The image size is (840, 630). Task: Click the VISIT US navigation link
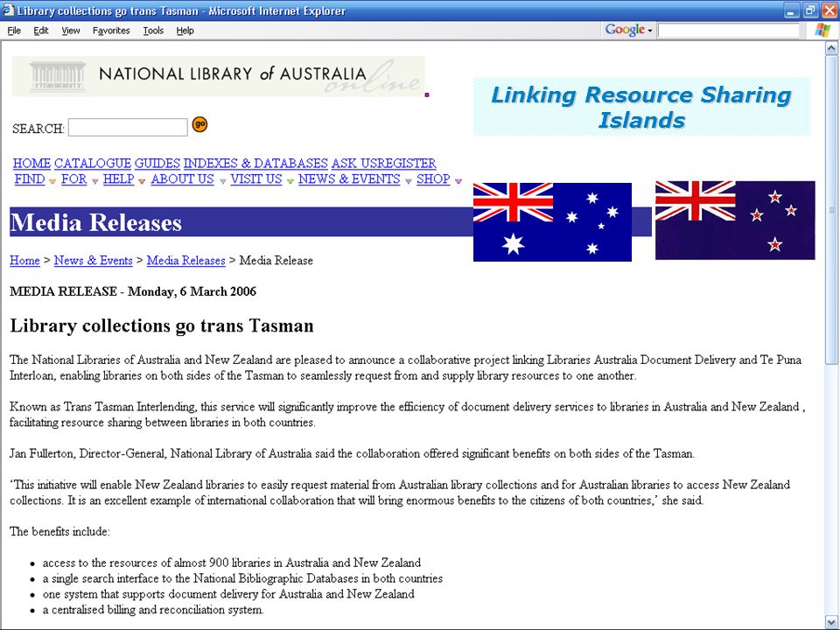click(x=256, y=178)
